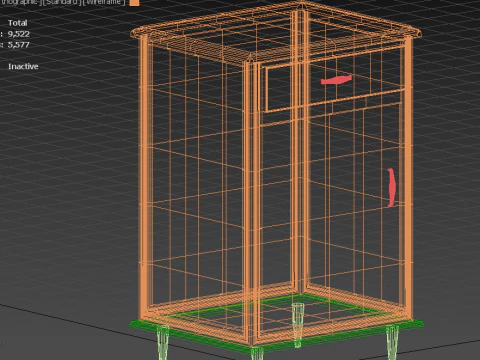Open the Wireframe shading label menu
The image size is (480, 360).
pos(103,2)
